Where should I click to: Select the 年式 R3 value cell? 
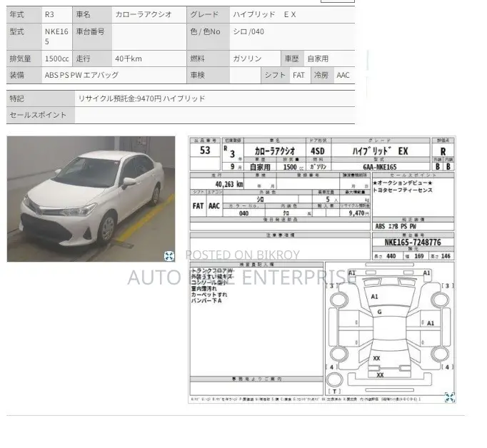(x=57, y=14)
